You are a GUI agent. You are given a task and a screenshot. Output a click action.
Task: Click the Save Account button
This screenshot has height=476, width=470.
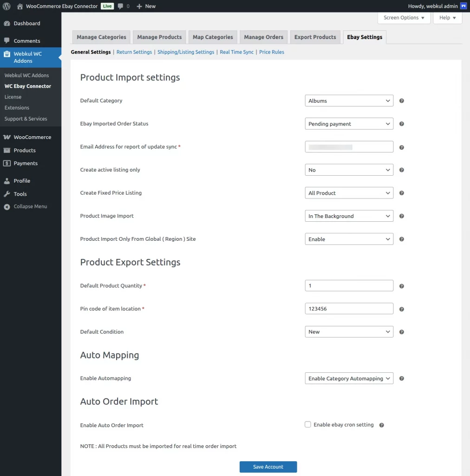[268, 467]
